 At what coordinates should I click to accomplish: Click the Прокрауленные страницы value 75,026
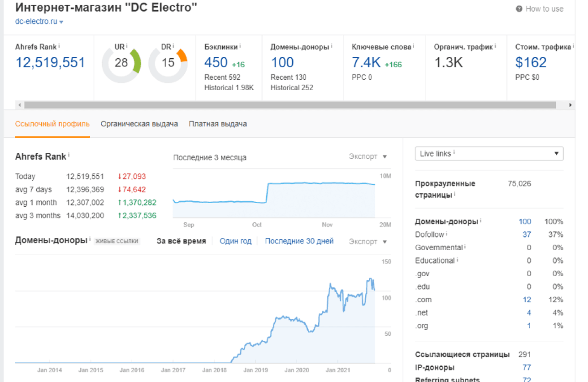click(x=519, y=183)
